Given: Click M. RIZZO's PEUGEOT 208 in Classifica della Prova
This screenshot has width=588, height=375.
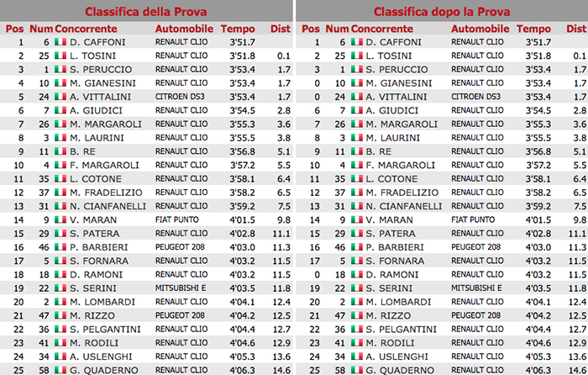Looking at the screenshot, I should [181, 315].
